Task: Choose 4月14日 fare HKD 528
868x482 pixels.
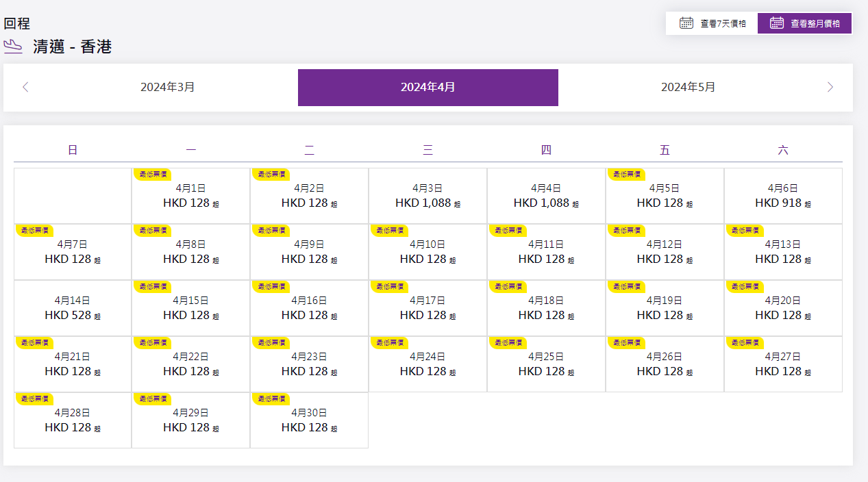Action: tap(73, 308)
